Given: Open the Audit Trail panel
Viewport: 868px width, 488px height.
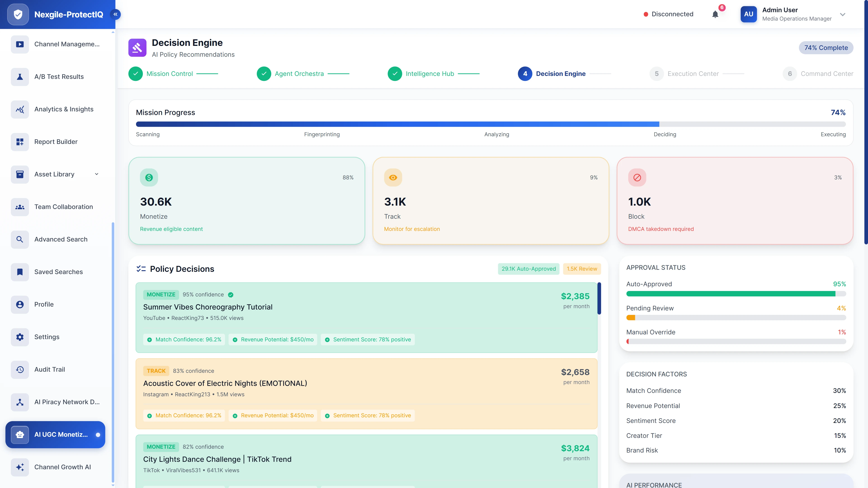Looking at the screenshot, I should [x=49, y=369].
